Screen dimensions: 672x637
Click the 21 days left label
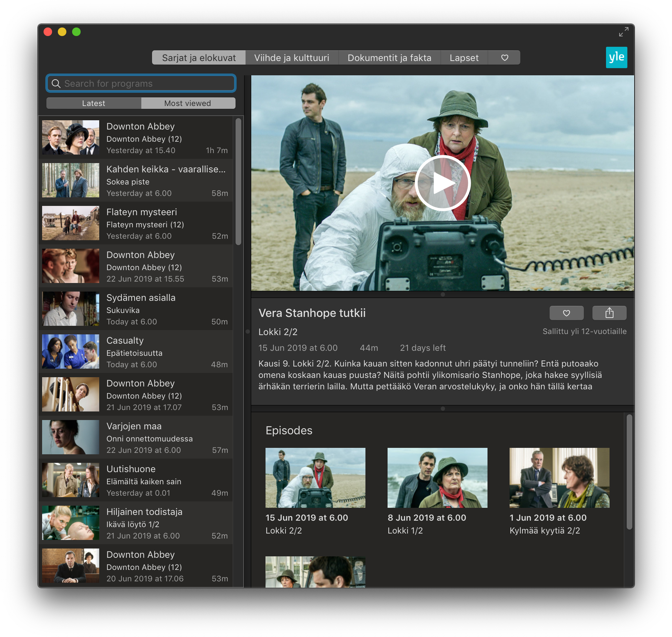pyautogui.click(x=423, y=348)
